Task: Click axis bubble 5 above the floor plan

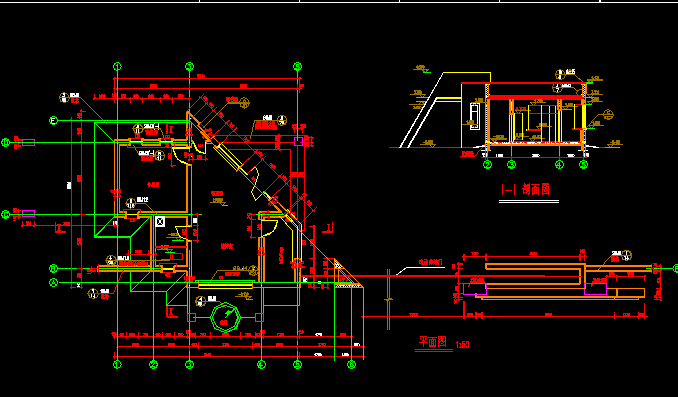Action: pos(297,66)
